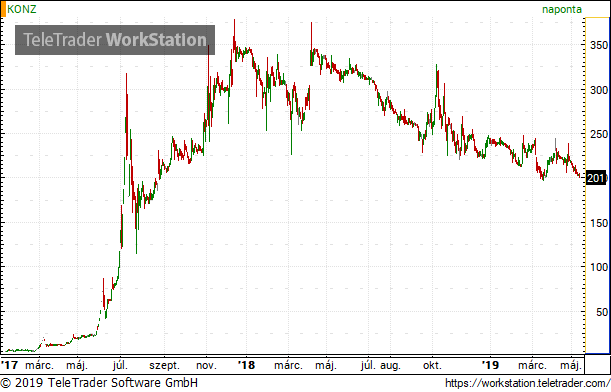Select the '19 year marker on timeline
This screenshot has width=611, height=392.
(490, 365)
